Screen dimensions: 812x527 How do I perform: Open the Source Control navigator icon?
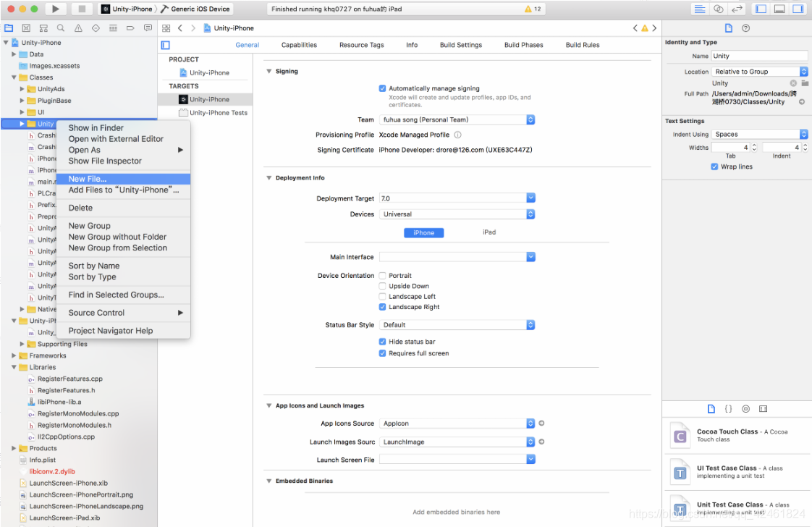[x=26, y=28]
